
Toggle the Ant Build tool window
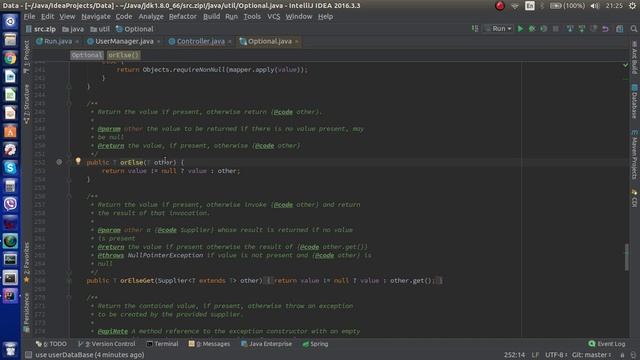[x=634, y=57]
